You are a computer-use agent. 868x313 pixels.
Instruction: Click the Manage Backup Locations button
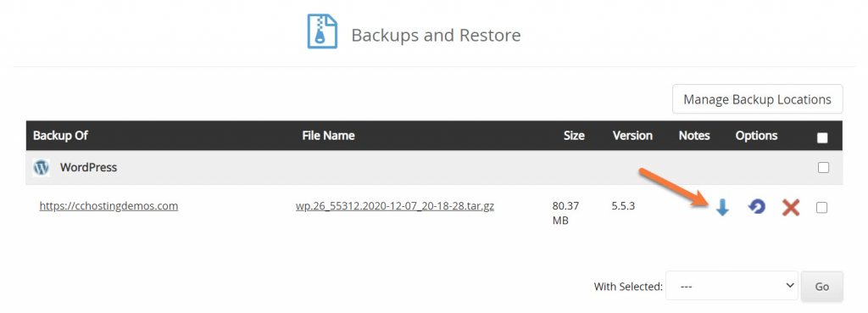tap(757, 99)
